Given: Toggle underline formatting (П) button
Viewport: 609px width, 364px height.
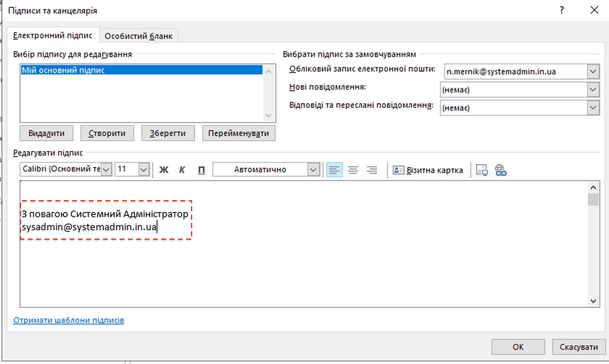Looking at the screenshot, I should coord(202,170).
